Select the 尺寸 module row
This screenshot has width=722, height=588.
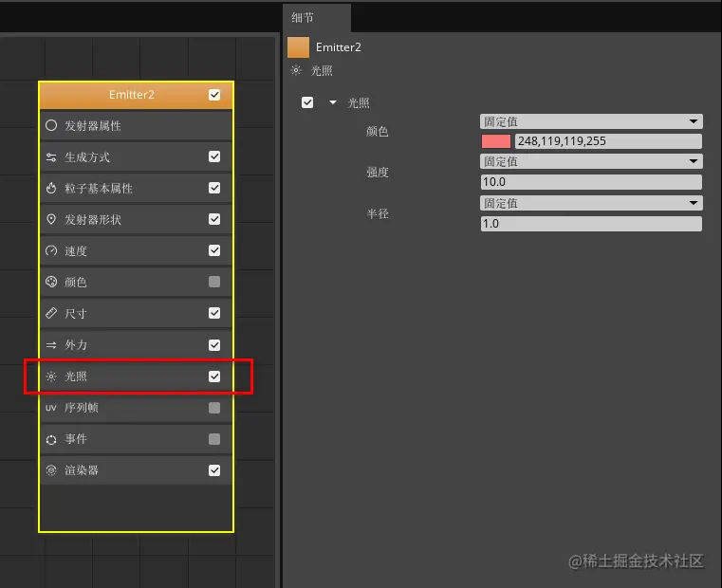point(137,314)
